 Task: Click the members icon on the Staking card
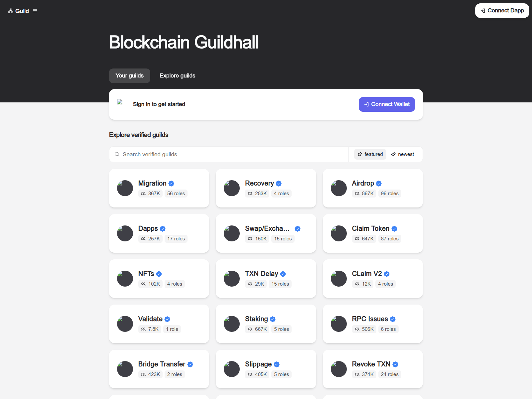click(250, 329)
